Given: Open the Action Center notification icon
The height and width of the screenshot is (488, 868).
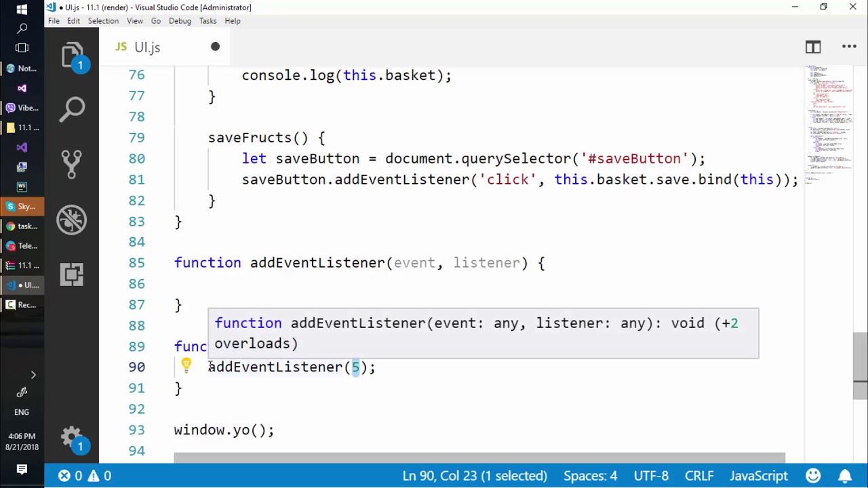Looking at the screenshot, I should pyautogui.click(x=22, y=469).
